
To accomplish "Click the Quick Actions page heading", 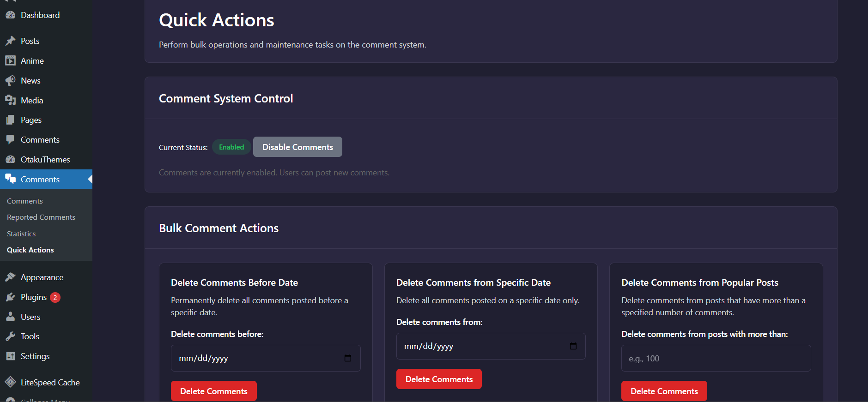I will (217, 20).
